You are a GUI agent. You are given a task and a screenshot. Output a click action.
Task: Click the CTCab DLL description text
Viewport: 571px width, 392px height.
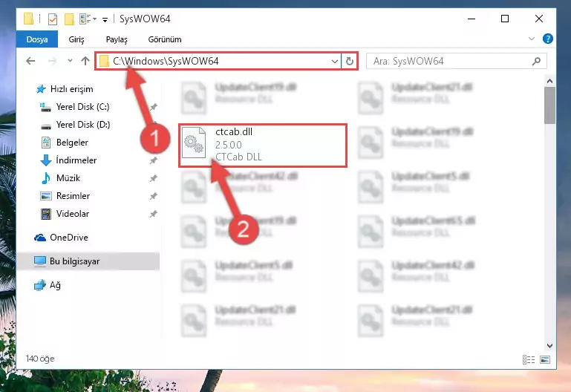[x=238, y=157]
